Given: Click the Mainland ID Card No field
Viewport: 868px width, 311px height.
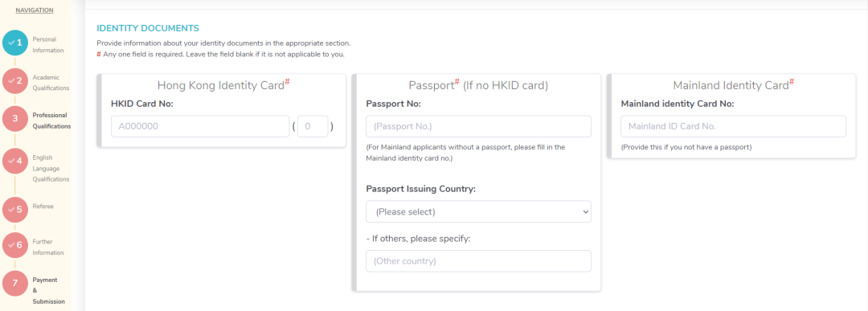Looking at the screenshot, I should pos(734,126).
